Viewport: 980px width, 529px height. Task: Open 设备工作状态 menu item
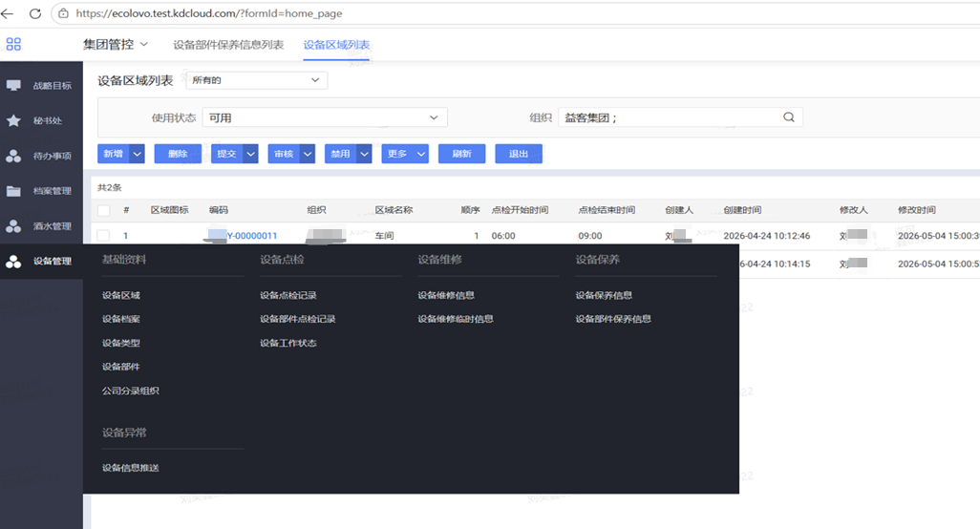[x=288, y=343]
